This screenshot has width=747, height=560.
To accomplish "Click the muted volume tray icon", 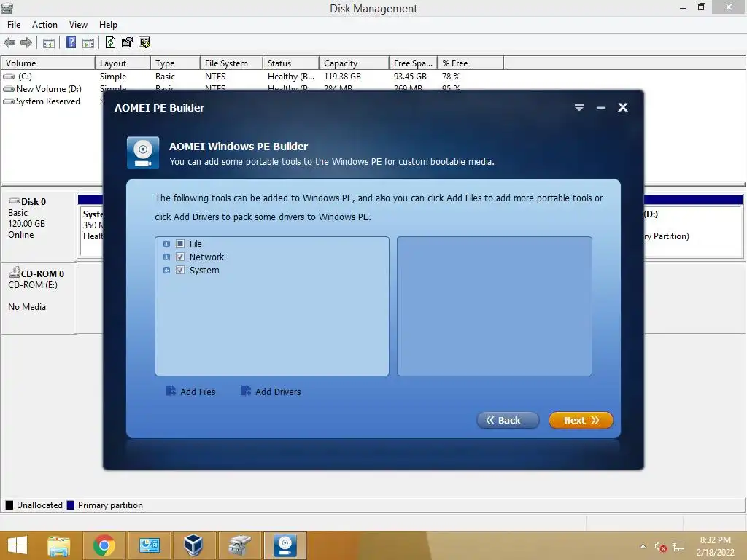I will click(660, 547).
